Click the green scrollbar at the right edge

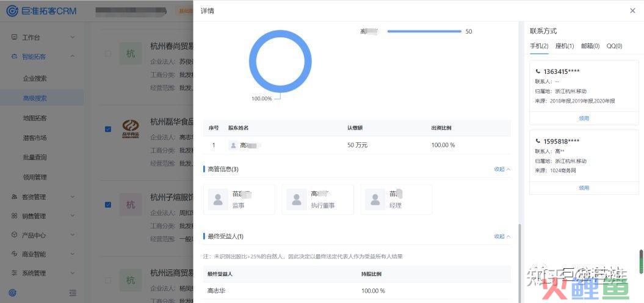641,261
